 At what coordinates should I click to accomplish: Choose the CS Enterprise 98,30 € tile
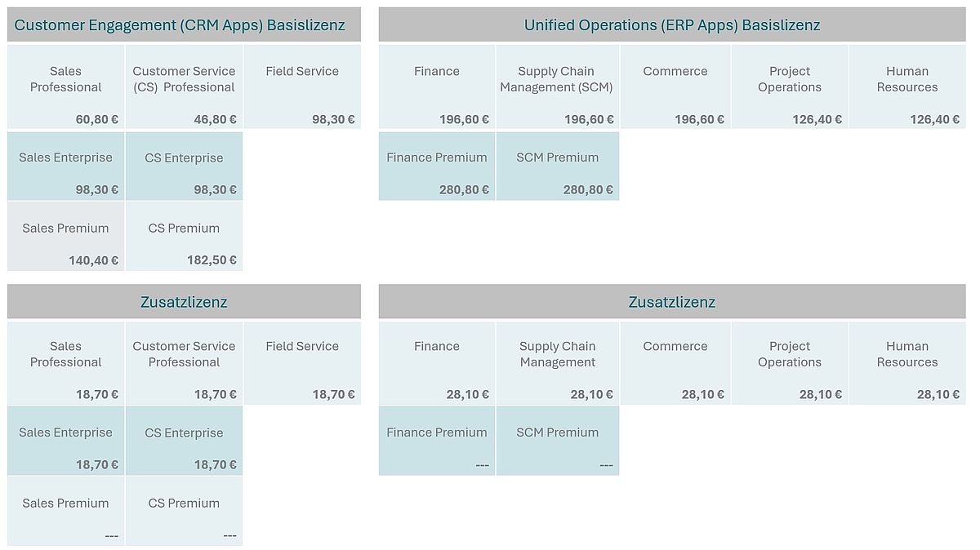click(184, 166)
